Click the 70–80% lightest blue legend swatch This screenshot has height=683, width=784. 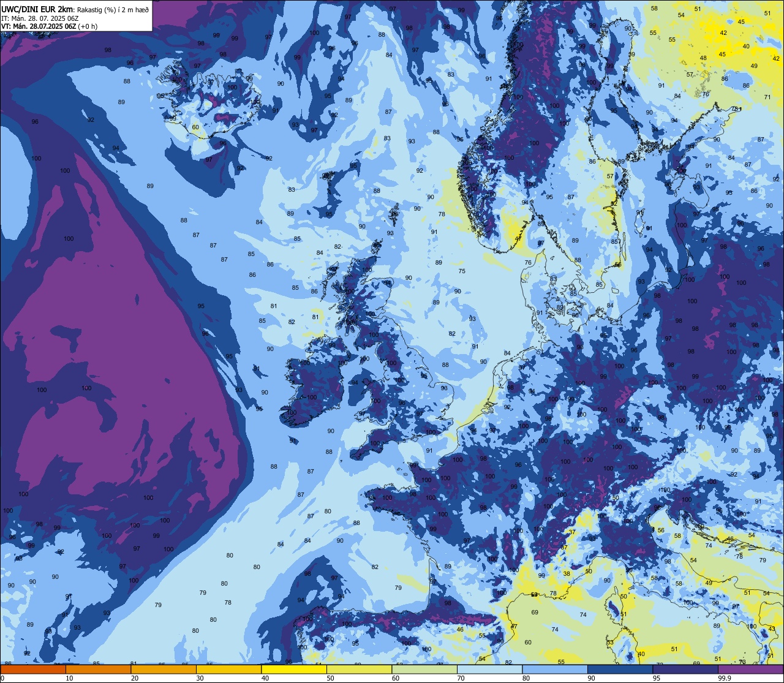point(489,670)
